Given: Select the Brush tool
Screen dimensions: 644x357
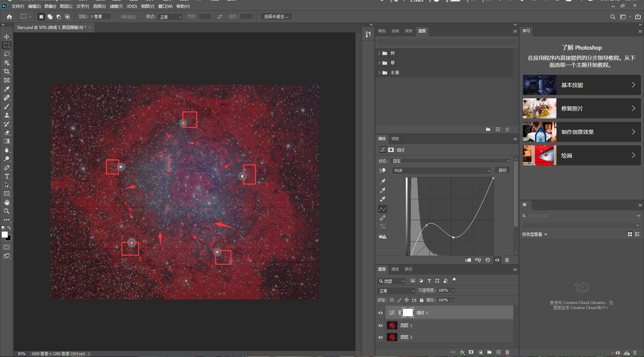Looking at the screenshot, I should 7,106.
